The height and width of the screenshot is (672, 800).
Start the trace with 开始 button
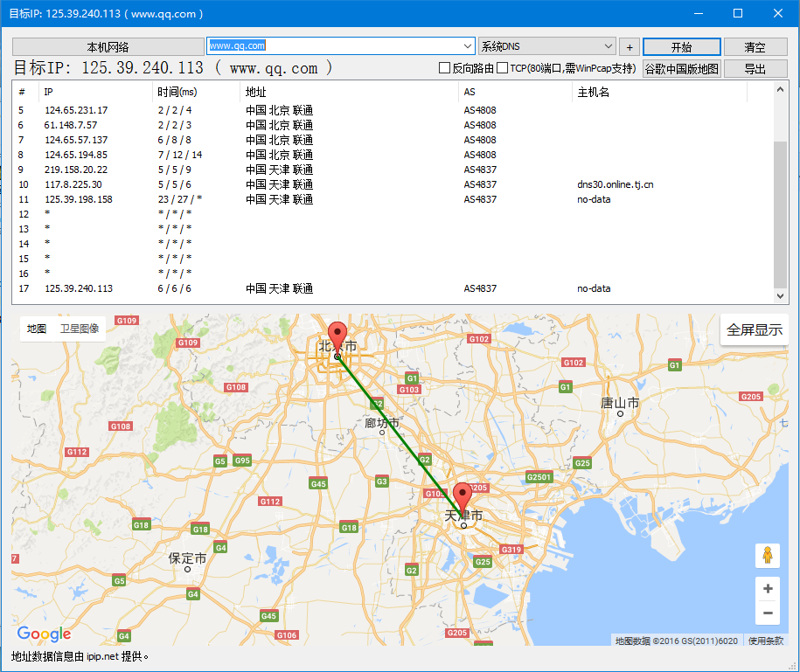682,47
